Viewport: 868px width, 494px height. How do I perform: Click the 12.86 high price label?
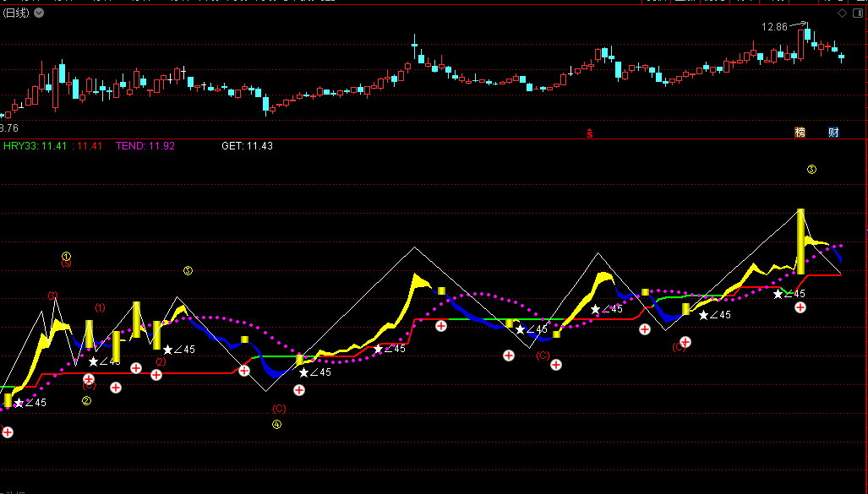pyautogui.click(x=773, y=27)
